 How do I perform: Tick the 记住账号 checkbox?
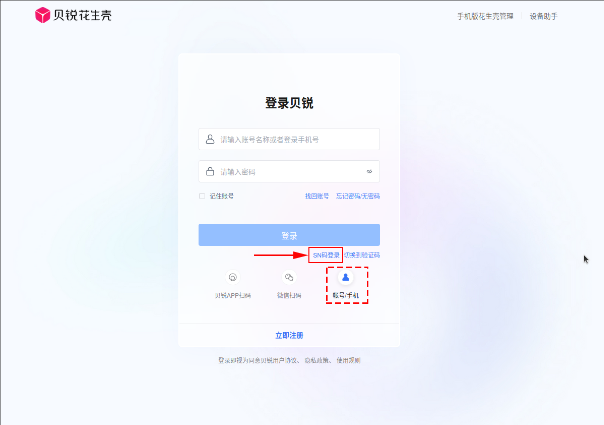click(202, 196)
